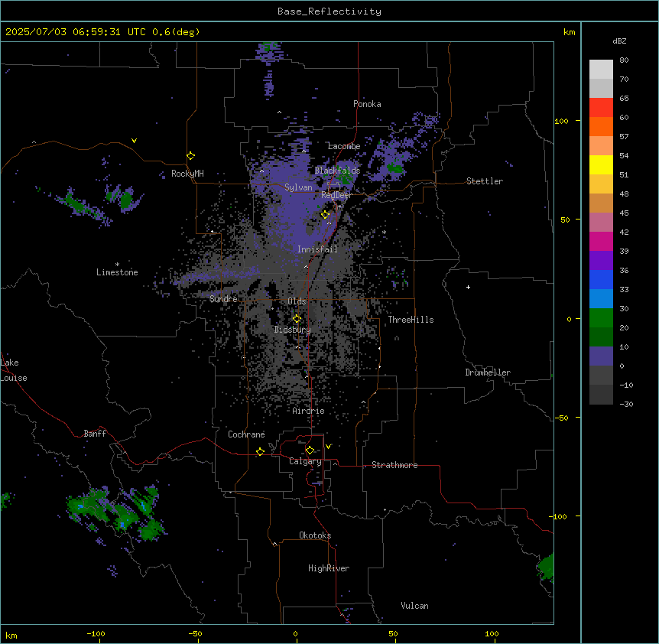Click the Stettler city label

485,181
